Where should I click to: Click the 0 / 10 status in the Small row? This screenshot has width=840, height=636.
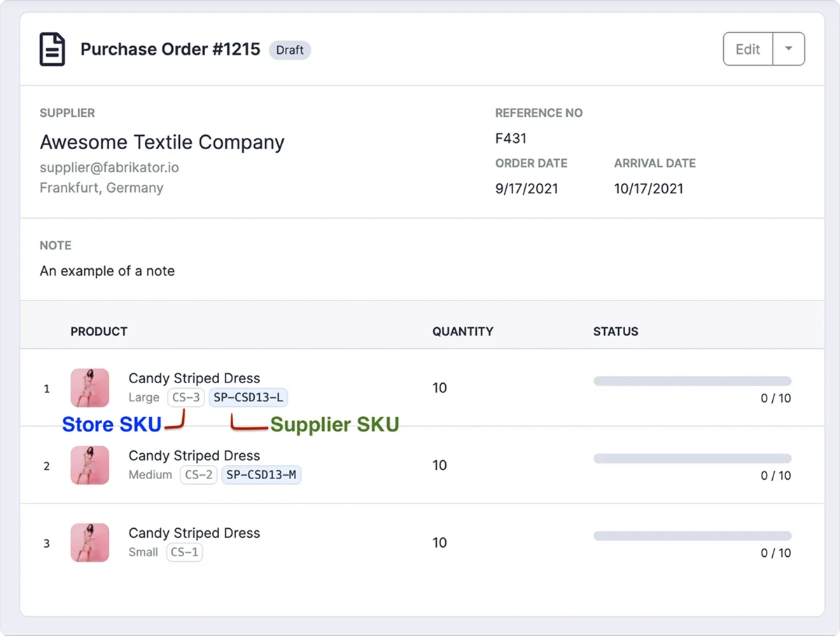(x=776, y=553)
